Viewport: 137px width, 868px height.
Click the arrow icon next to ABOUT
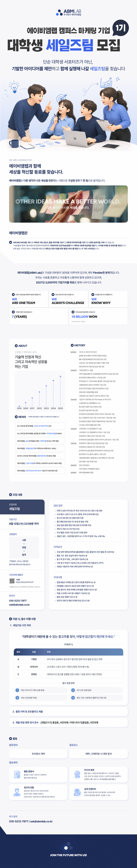[16, 346]
